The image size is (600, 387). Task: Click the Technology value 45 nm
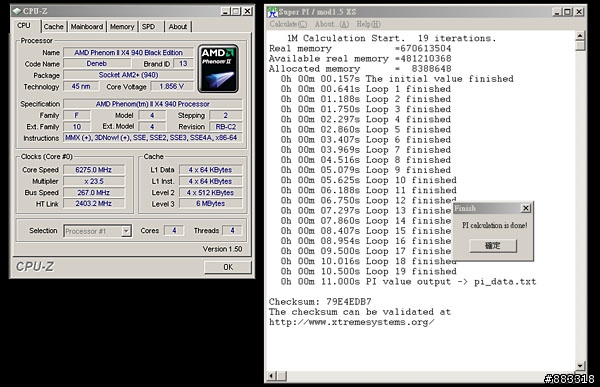pos(81,86)
